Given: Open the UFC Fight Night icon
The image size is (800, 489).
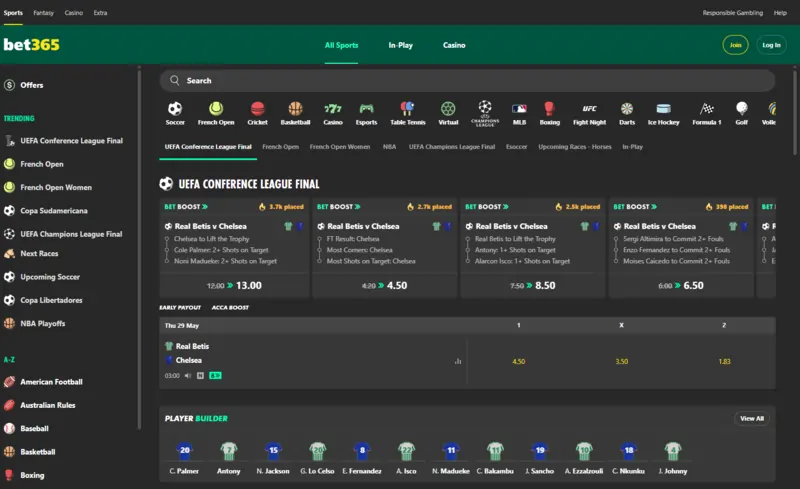Looking at the screenshot, I should [x=589, y=109].
